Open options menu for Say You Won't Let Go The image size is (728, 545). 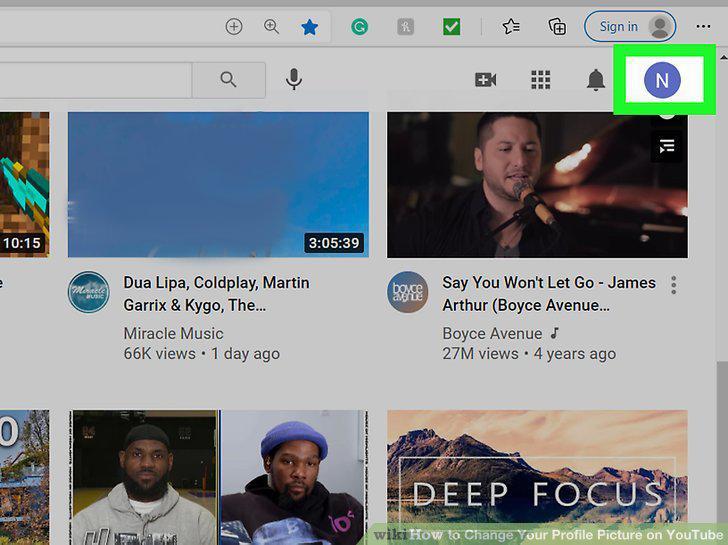(674, 285)
